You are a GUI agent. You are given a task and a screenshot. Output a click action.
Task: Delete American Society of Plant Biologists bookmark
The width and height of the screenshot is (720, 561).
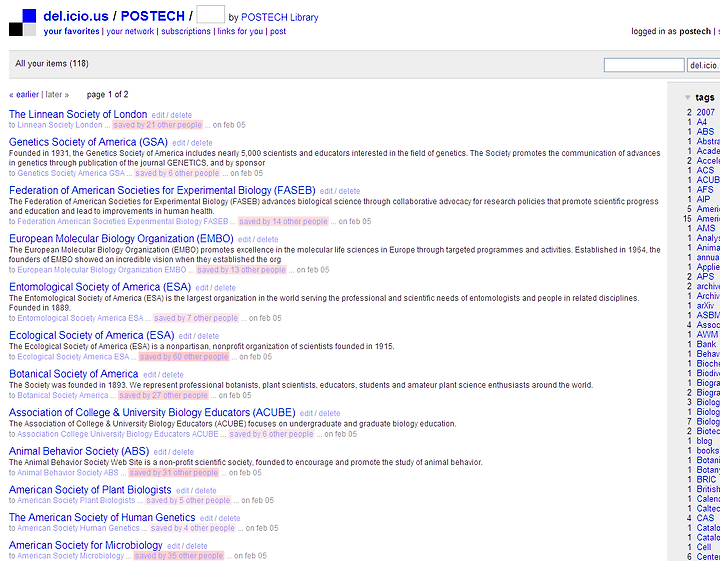point(205,491)
